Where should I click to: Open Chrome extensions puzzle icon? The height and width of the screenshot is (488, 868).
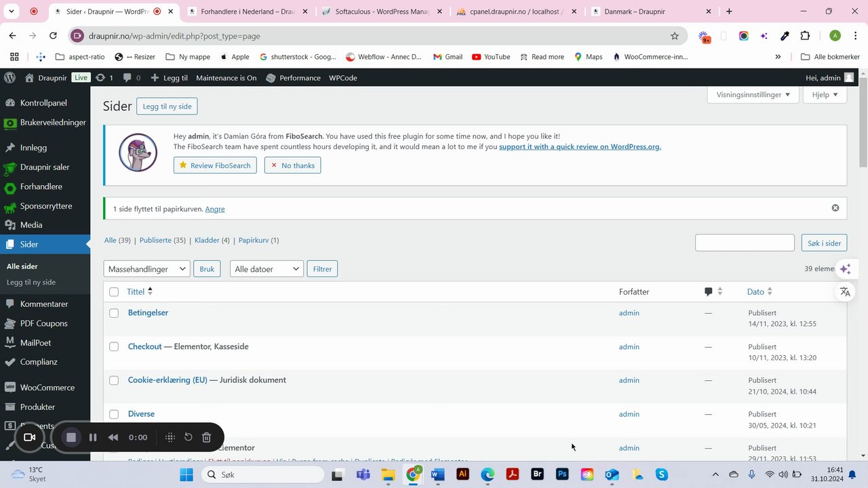coord(805,36)
